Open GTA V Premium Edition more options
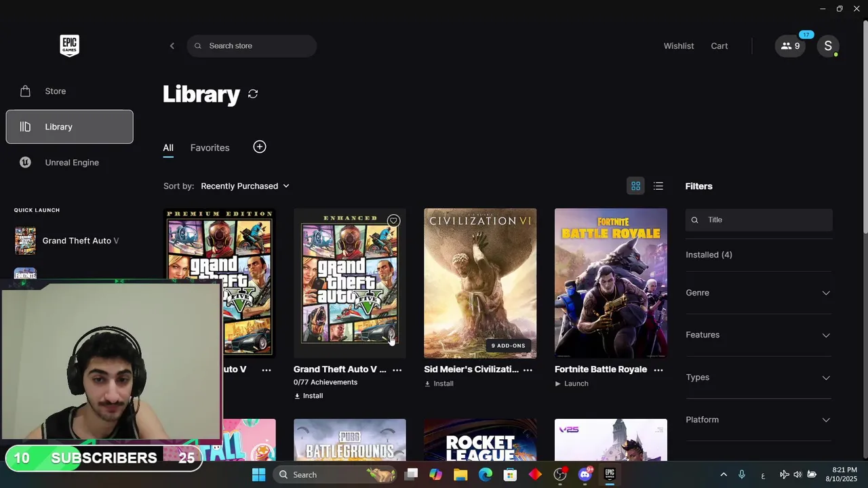This screenshot has height=488, width=868. [267, 370]
